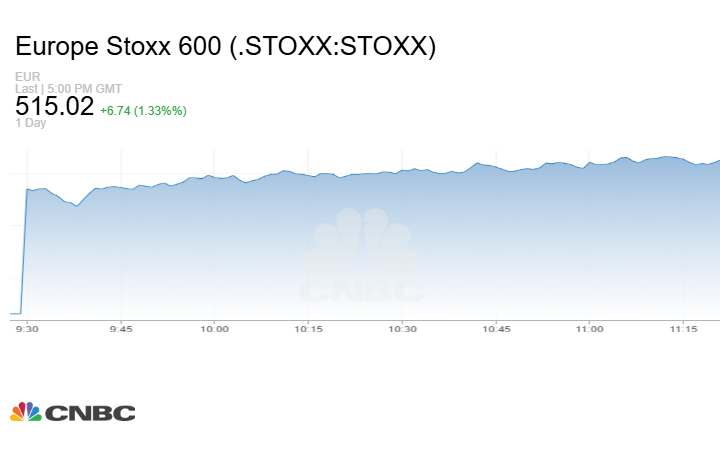Click the flat pre-open line at chart's left edge
Screen dimensions: 720x450
click(15, 313)
